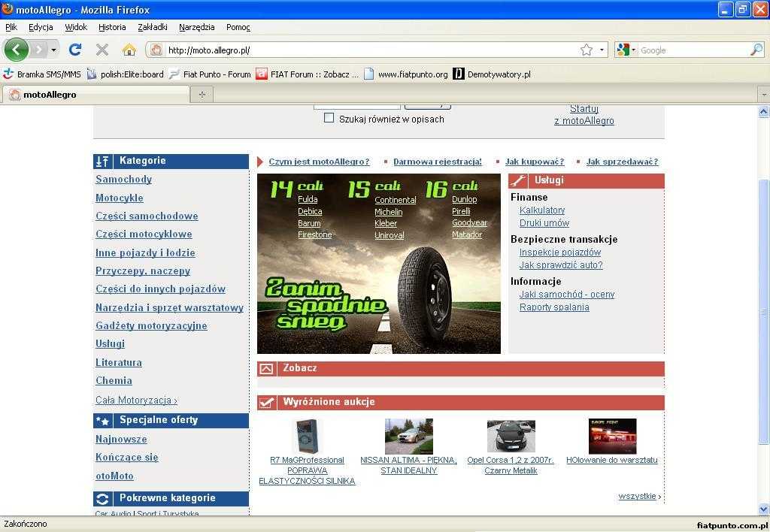
Task: Open the Widok menu
Action: 76,28
